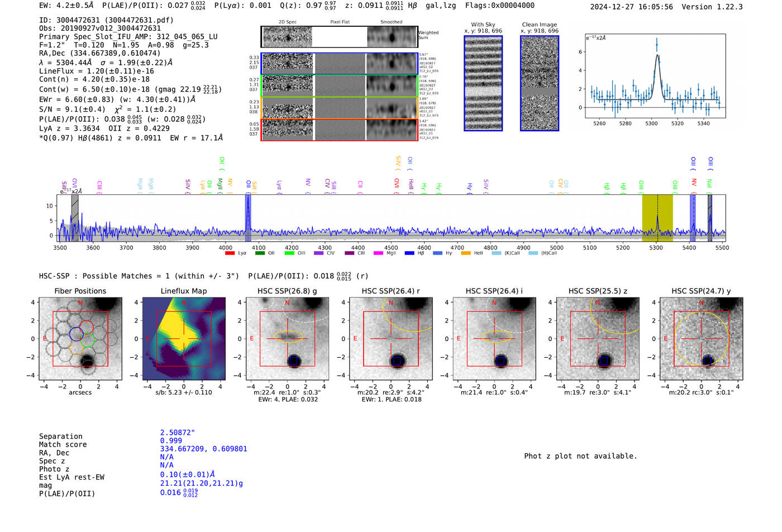This screenshot has height=532, width=782.
Task: Click the Clean Image fiber cutout
Action: (540, 83)
